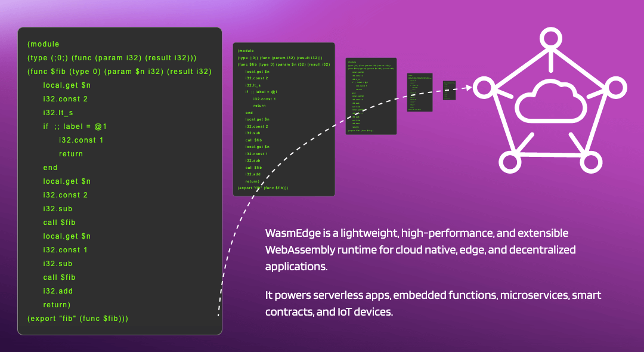The height and width of the screenshot is (352, 644).
Task: Select the third-largest code panel thumbnail
Action: (371, 96)
